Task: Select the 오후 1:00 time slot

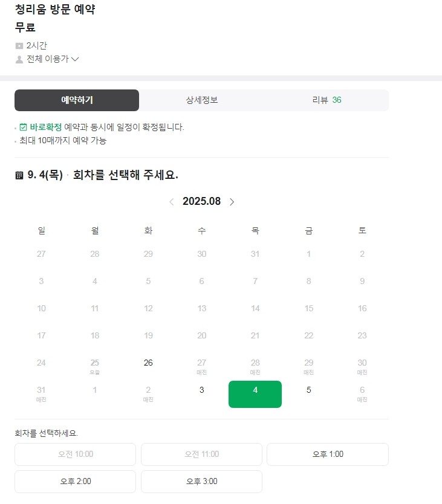Action: [327, 454]
